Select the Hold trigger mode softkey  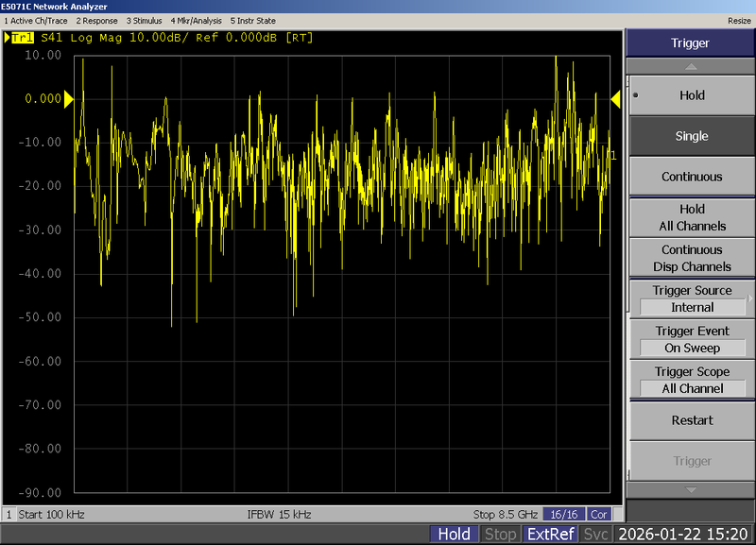click(x=691, y=95)
